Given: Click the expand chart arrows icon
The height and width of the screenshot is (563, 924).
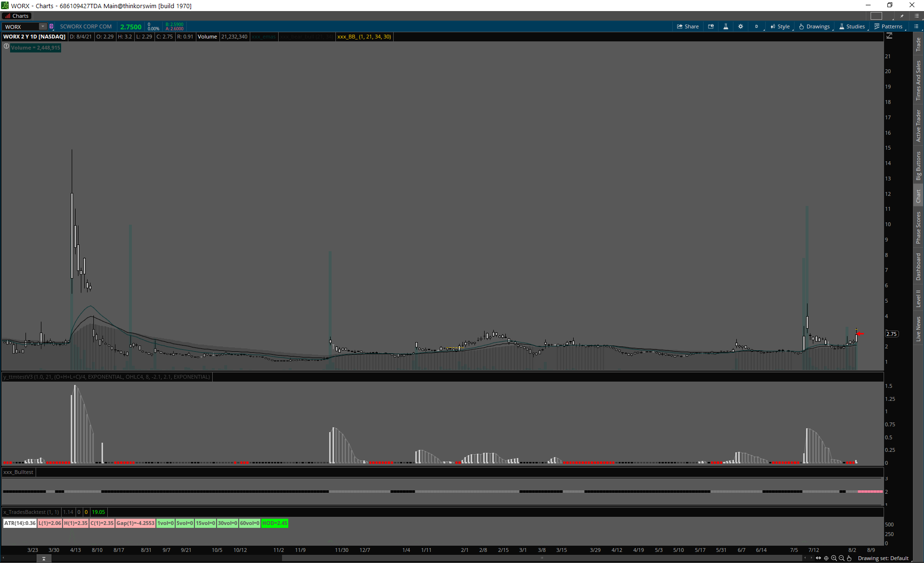Looking at the screenshot, I should coord(819,558).
